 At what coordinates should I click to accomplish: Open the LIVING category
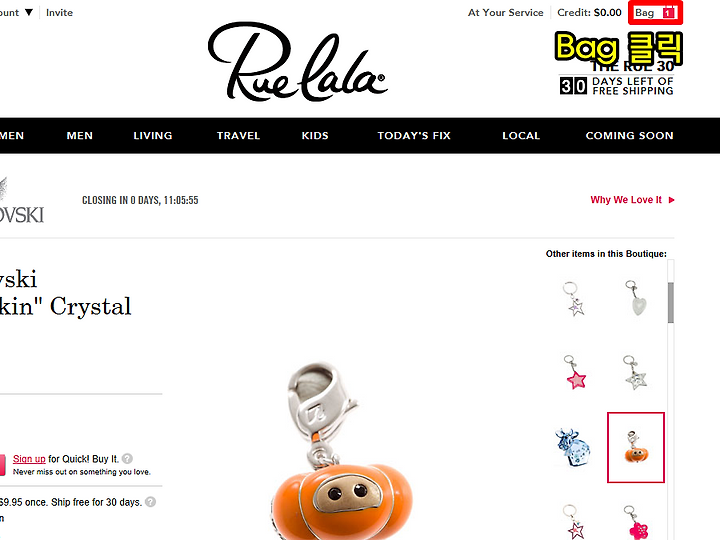point(153,135)
